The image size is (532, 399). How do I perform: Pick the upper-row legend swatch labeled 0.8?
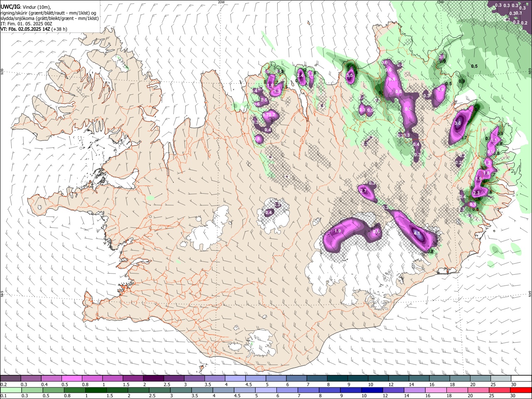92,378
